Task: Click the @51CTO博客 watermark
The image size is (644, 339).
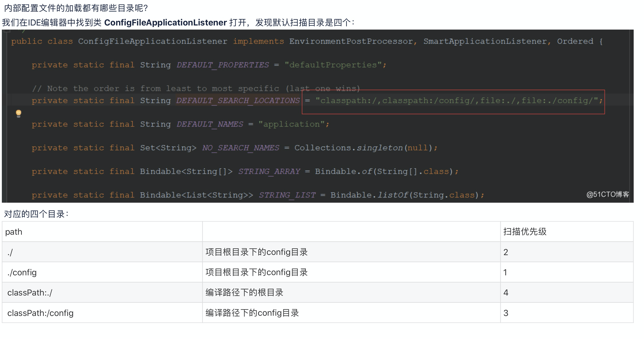Action: (608, 194)
